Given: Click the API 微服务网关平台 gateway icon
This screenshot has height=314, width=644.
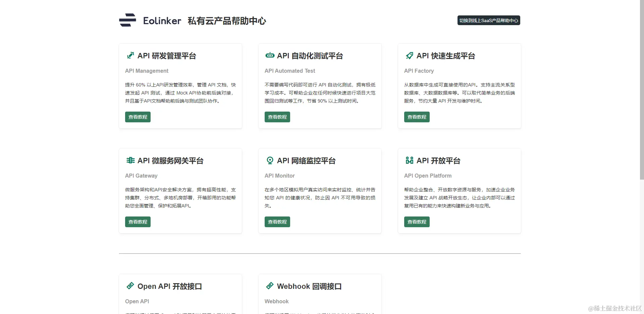Looking at the screenshot, I should pos(130,160).
